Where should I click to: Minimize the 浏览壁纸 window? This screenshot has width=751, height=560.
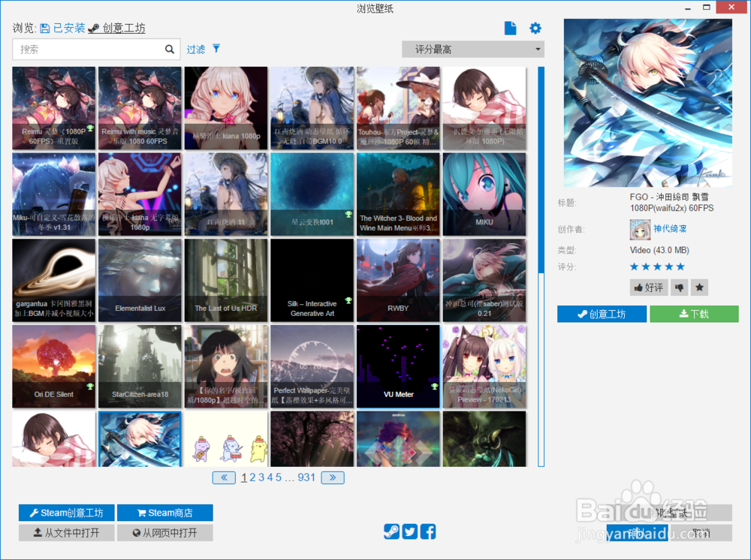click(x=688, y=8)
